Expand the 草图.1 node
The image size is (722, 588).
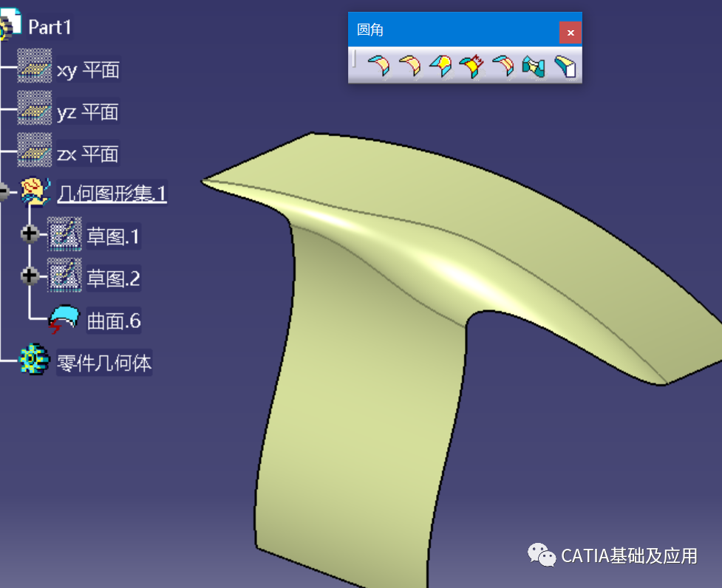pyautogui.click(x=30, y=233)
